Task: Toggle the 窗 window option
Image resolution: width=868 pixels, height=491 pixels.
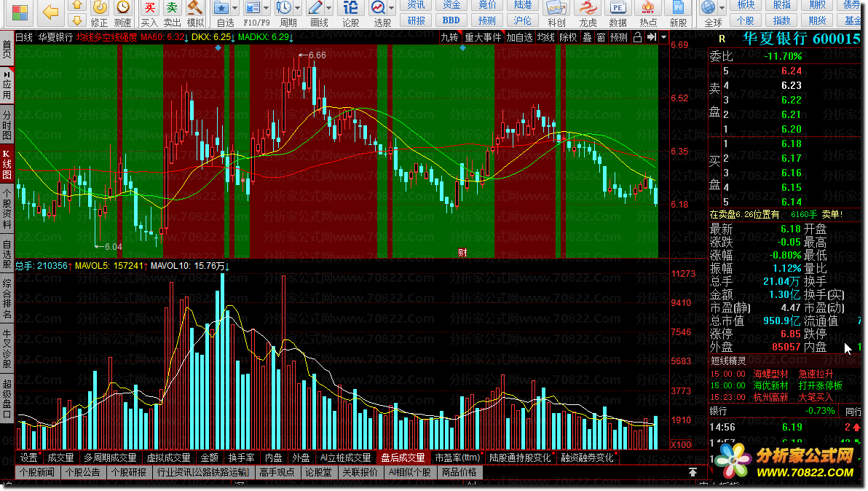Action: (601, 37)
